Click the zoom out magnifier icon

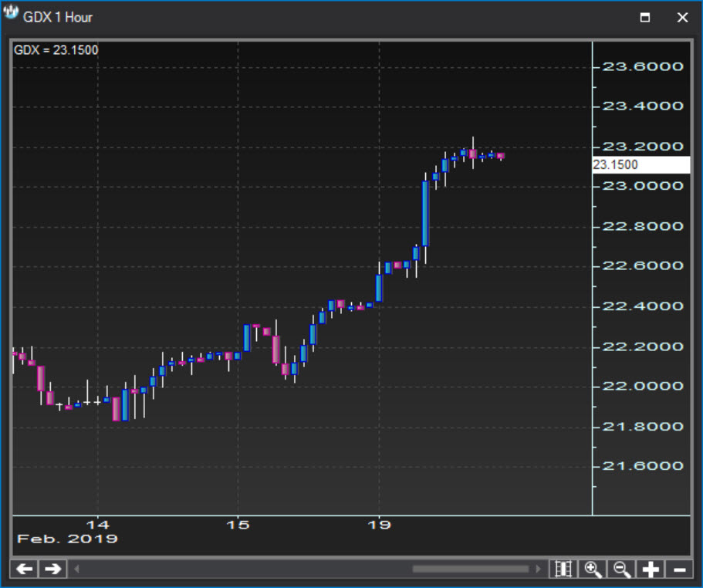pos(622,569)
